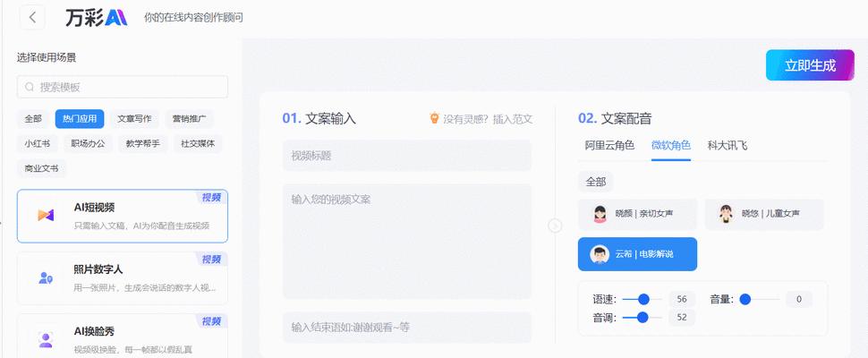Click the 没有灵感? text

(x=465, y=118)
